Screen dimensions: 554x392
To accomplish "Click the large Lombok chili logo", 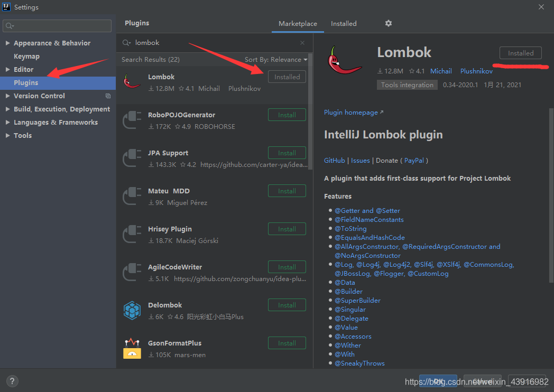I will tap(345, 61).
